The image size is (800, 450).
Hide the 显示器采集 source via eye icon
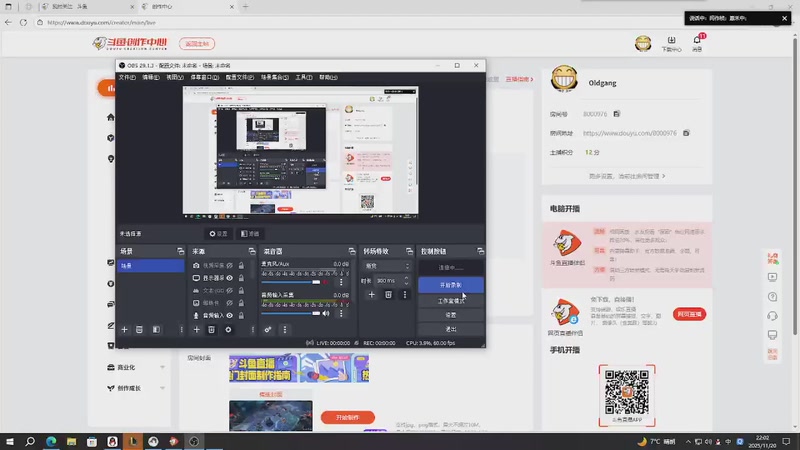230,278
